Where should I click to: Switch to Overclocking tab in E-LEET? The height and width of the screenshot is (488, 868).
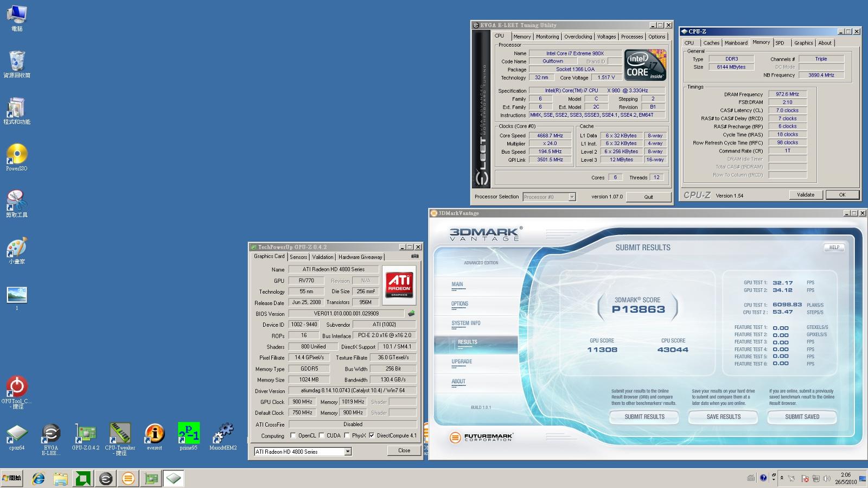pos(578,36)
